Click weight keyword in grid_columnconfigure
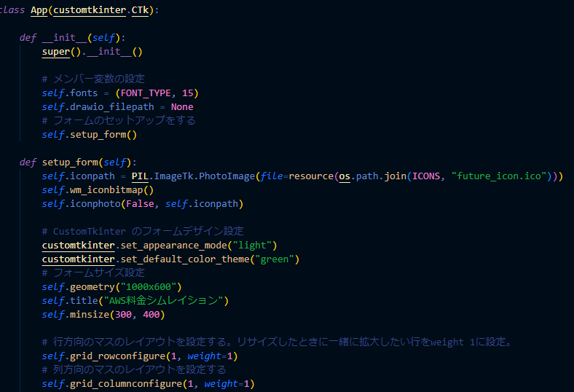The image size is (574, 392). coord(221,383)
